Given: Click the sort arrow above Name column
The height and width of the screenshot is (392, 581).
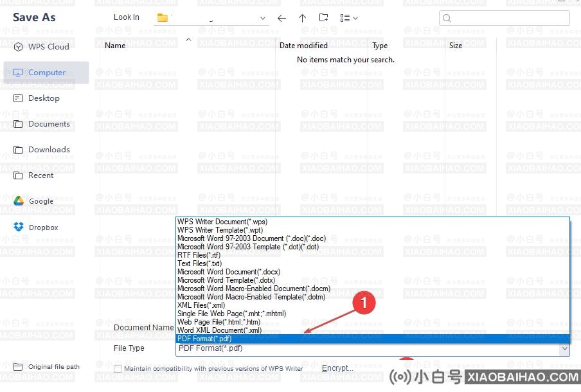Looking at the screenshot, I should click(x=188, y=39).
